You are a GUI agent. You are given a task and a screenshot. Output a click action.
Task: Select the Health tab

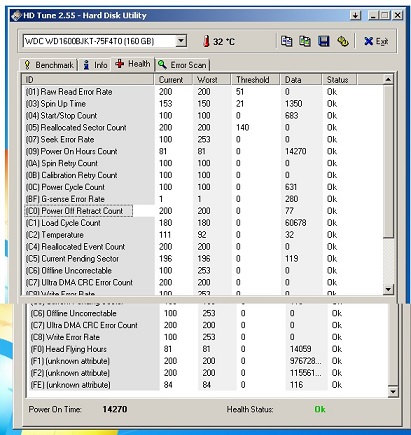pyautogui.click(x=133, y=64)
